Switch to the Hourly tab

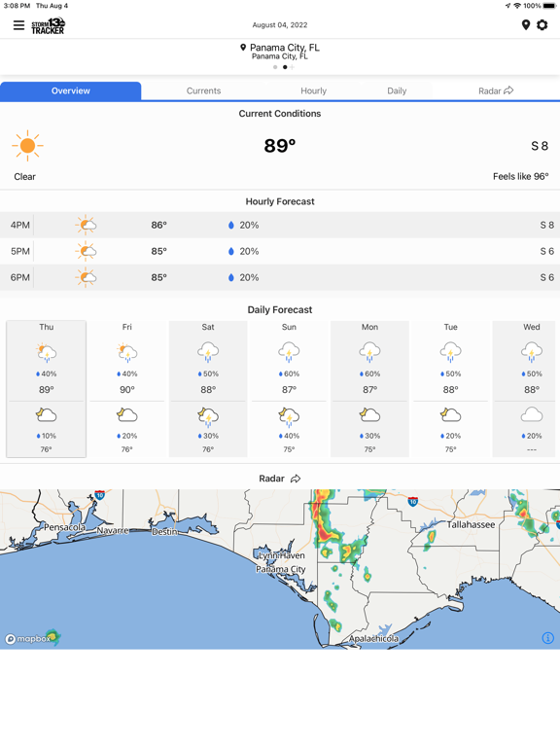[313, 91]
